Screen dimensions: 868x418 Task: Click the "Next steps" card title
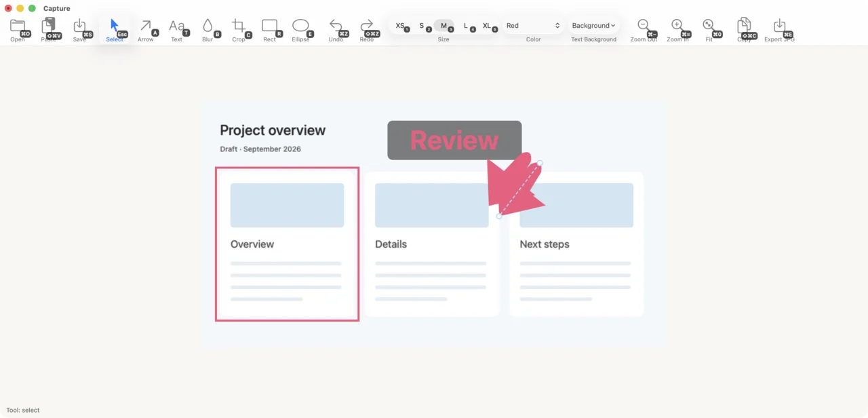click(545, 244)
